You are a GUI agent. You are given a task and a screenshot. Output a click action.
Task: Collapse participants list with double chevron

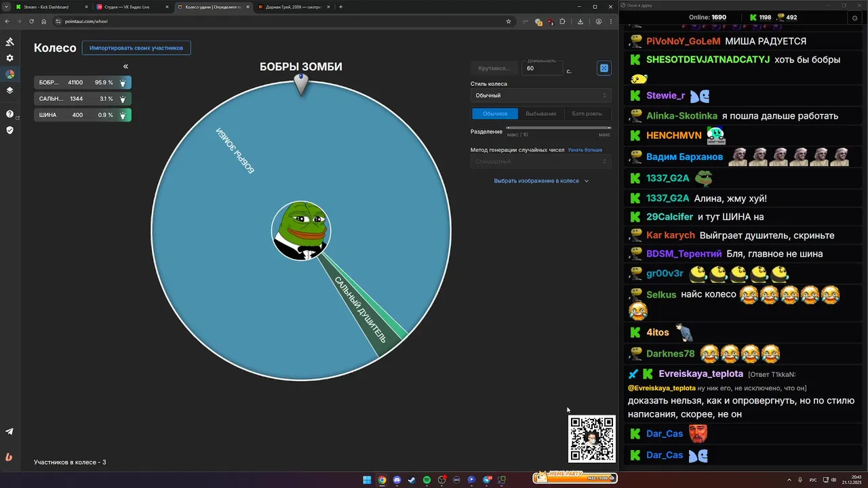[x=125, y=66]
